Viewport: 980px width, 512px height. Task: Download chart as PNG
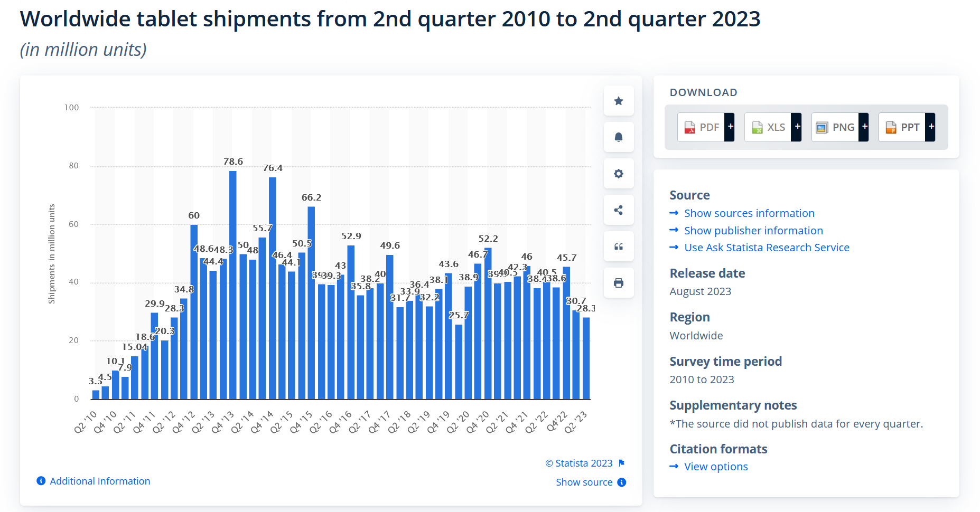835,127
